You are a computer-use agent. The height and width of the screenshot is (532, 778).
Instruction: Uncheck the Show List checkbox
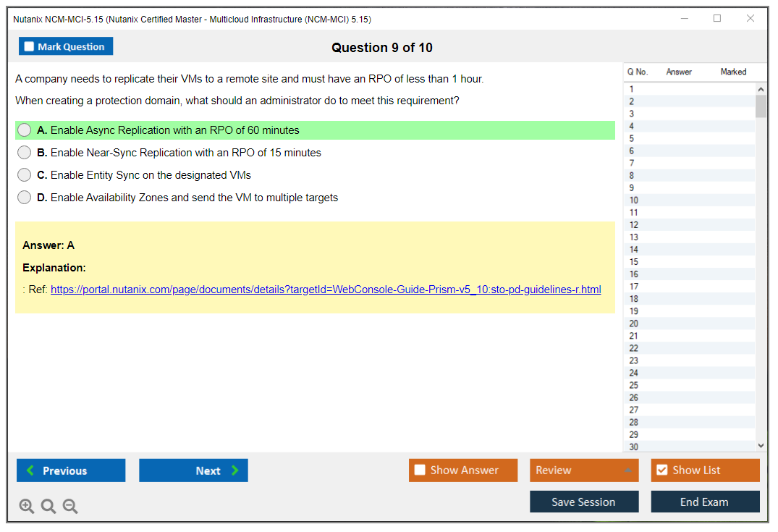point(661,470)
